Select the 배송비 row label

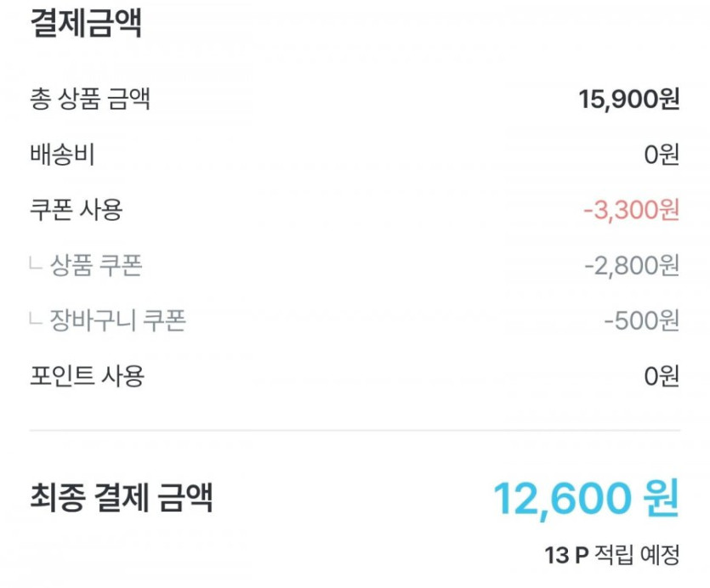[62, 155]
